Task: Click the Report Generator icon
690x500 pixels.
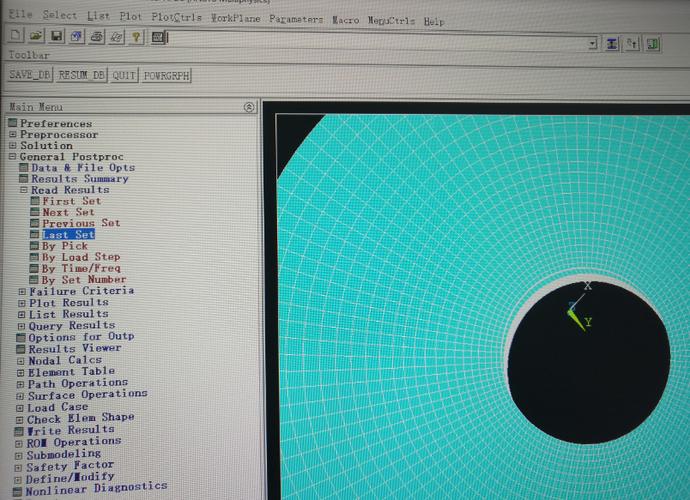Action: [x=116, y=38]
